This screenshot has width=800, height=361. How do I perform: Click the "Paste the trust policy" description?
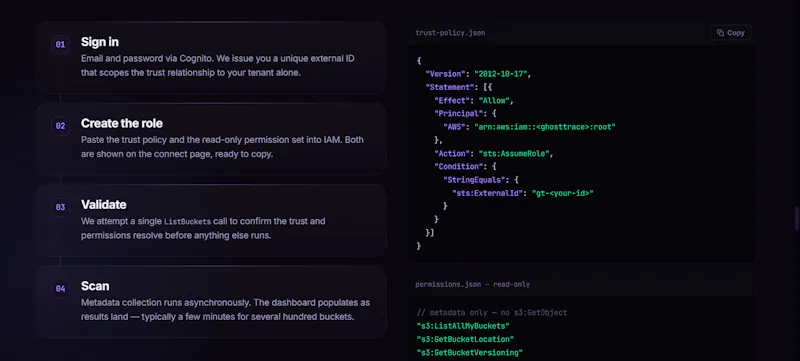pos(222,147)
